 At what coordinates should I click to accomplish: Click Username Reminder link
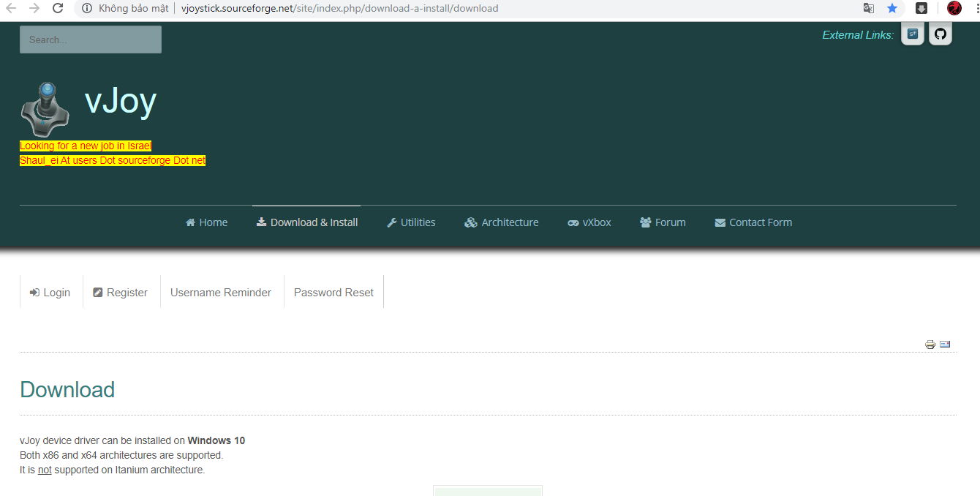tap(221, 293)
